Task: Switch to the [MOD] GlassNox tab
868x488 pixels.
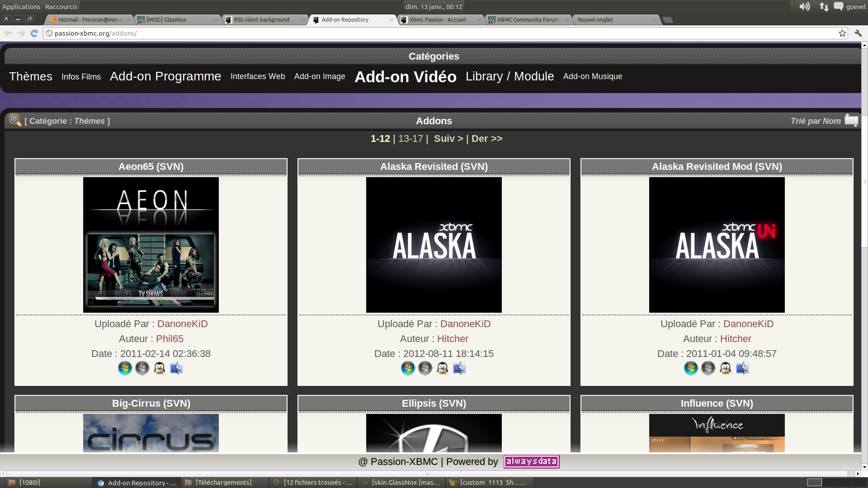Action: (166, 19)
